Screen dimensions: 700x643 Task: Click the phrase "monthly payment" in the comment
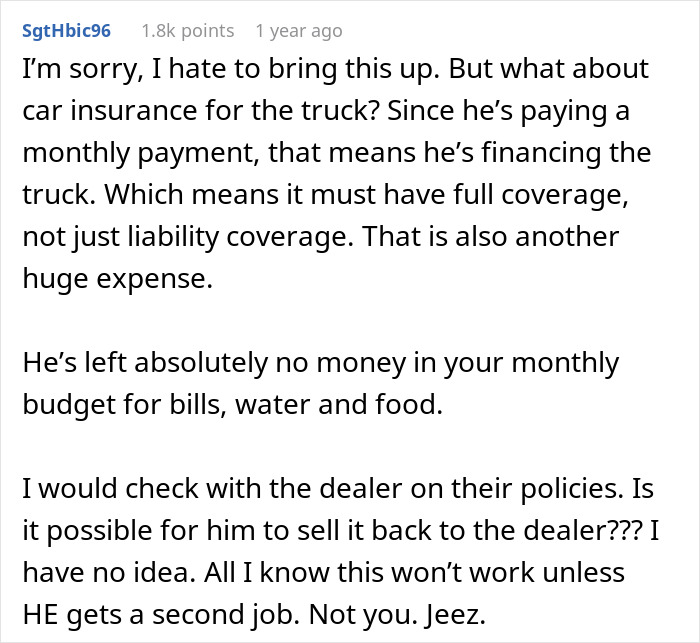click(117, 154)
